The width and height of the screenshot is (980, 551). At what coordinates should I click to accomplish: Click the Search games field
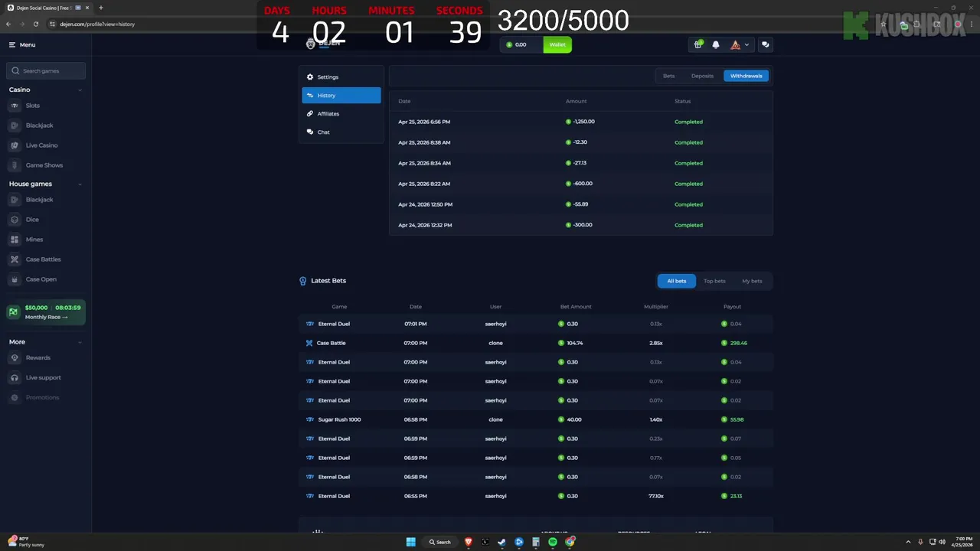(x=46, y=70)
